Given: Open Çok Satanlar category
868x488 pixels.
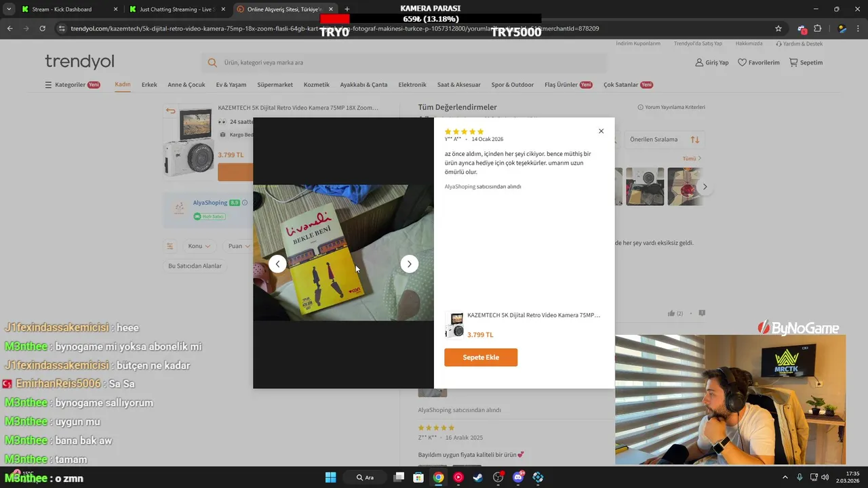Looking at the screenshot, I should [628, 85].
